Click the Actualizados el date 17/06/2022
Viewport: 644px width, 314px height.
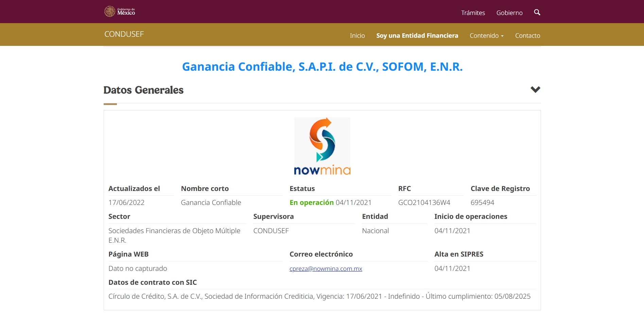pyautogui.click(x=126, y=203)
